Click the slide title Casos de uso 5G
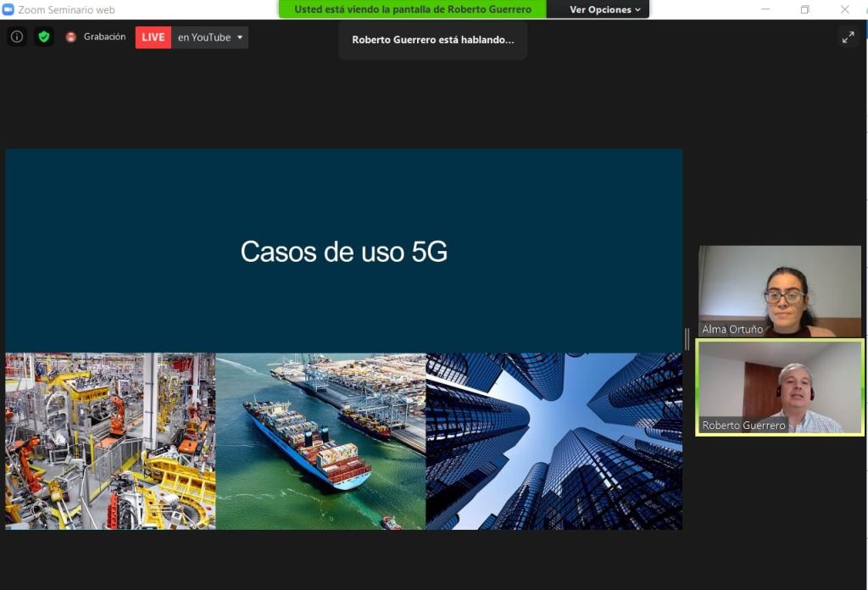The image size is (868, 590). pos(343,252)
